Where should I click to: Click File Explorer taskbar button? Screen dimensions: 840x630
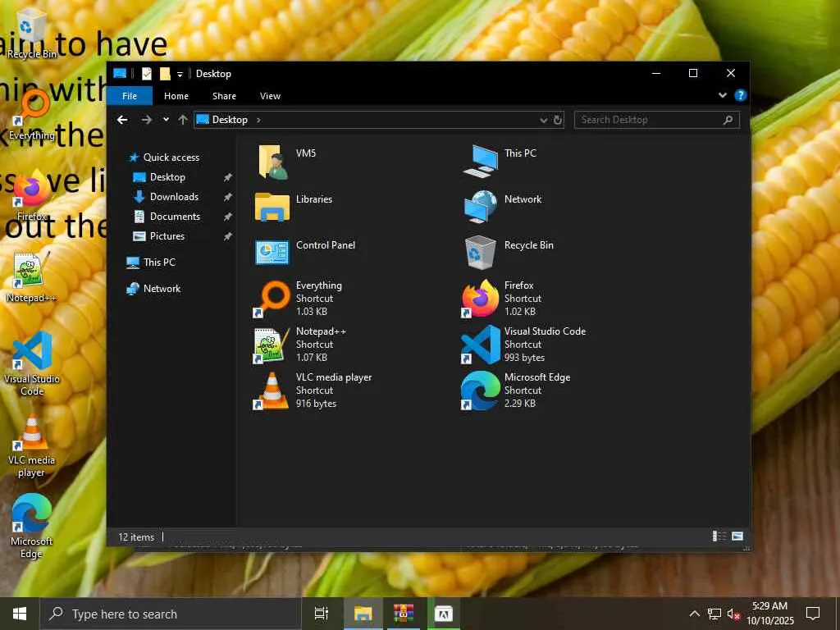pos(363,614)
